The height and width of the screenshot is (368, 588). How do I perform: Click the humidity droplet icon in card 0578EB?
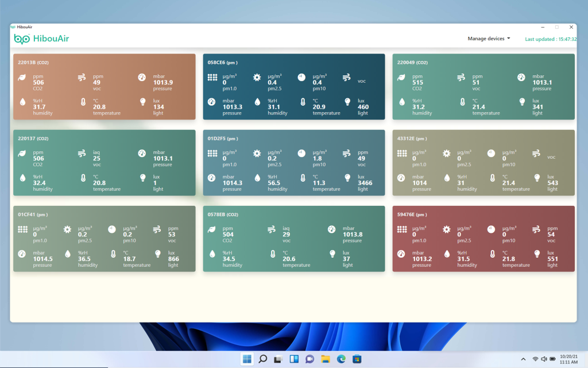pos(212,254)
